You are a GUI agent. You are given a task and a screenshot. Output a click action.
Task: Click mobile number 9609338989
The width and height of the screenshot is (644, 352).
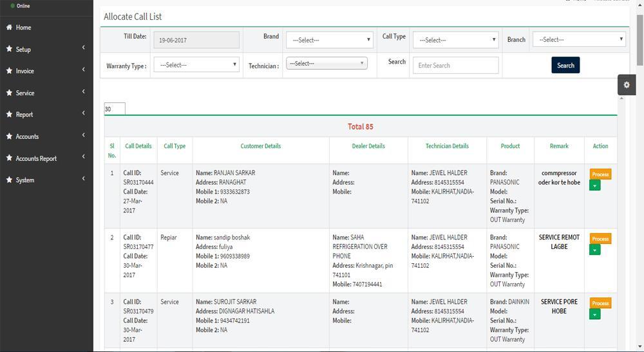coord(235,256)
